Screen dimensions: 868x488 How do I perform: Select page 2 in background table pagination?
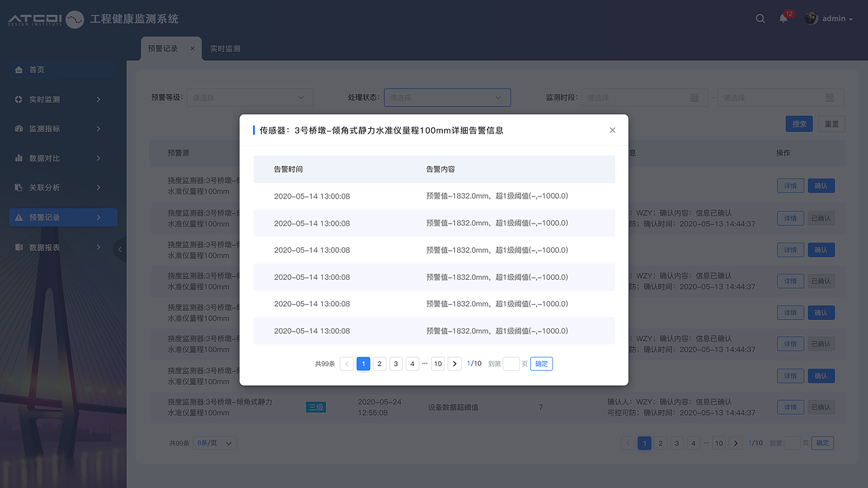660,443
